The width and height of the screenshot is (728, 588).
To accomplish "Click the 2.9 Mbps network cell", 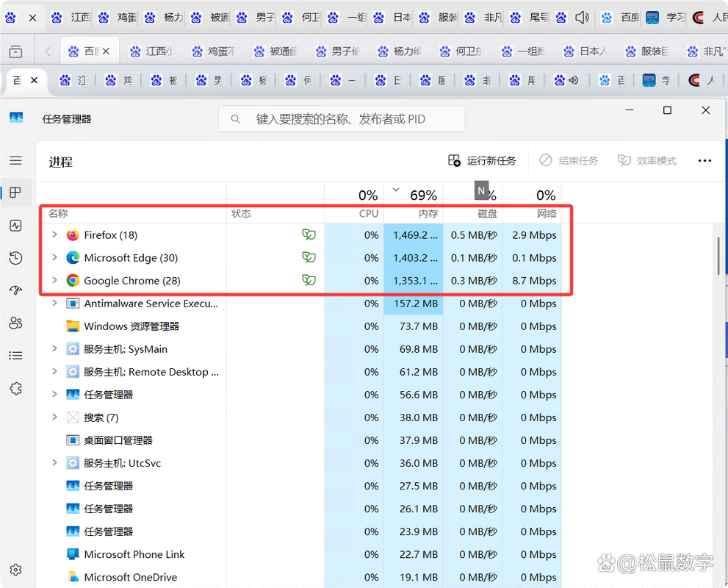I will coord(532,235).
